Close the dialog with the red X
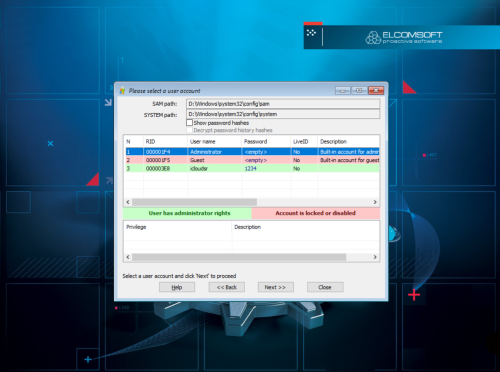The image size is (500, 372). coord(376,90)
